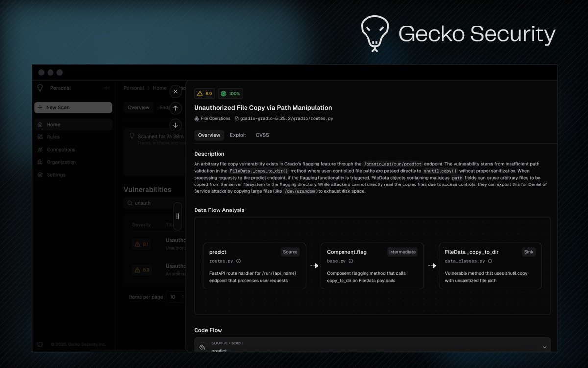Click the Gecko Security logo at top
The width and height of the screenshot is (588, 368).
458,33
